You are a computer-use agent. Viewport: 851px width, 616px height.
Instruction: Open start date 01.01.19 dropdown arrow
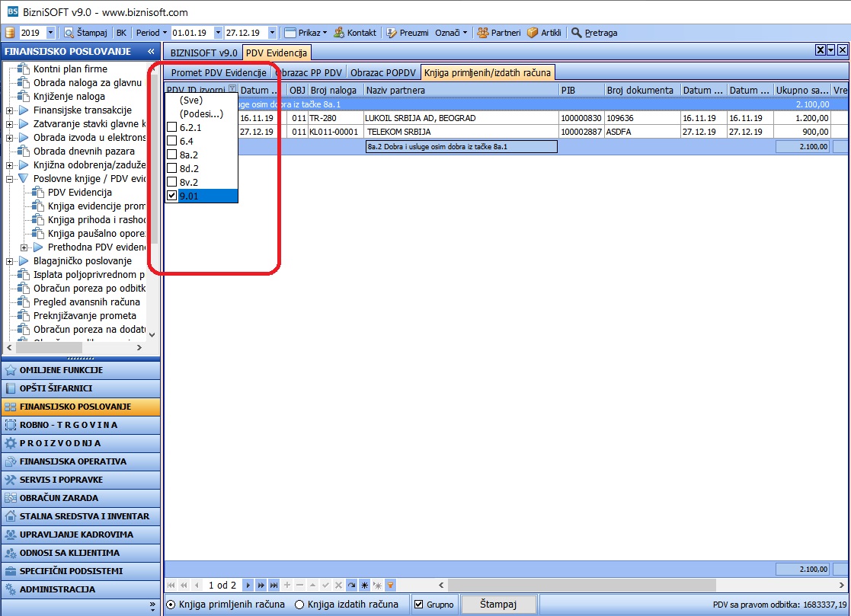tap(218, 33)
